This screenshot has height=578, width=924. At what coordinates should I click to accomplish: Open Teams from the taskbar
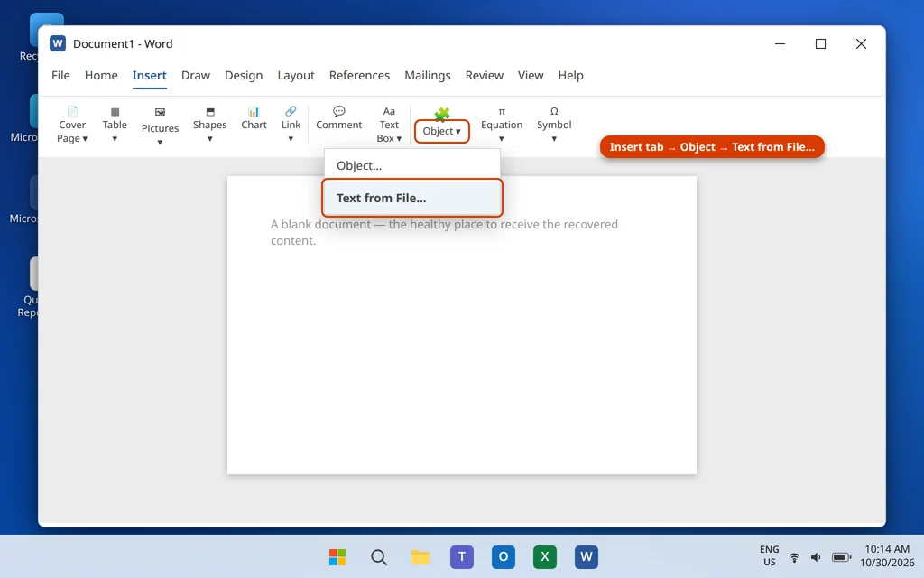pyautogui.click(x=462, y=556)
